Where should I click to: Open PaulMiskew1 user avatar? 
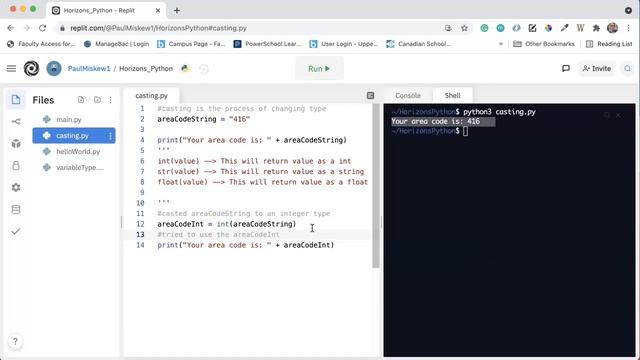[54, 69]
